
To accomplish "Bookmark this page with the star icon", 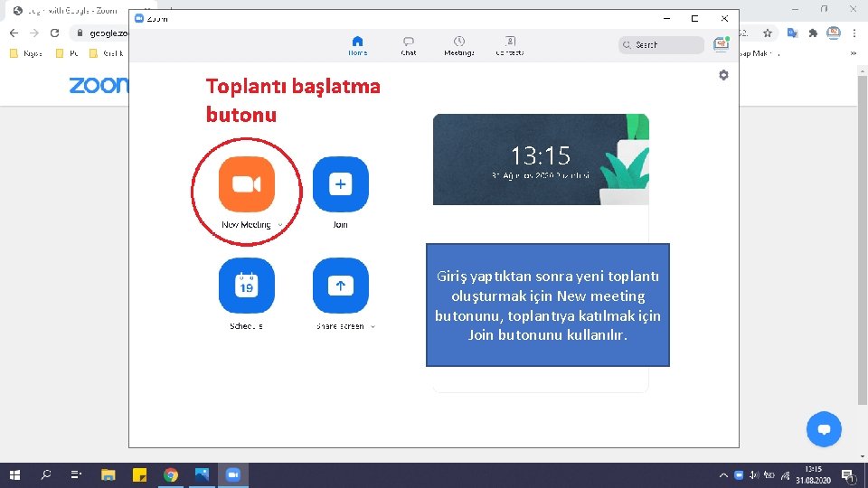I will point(768,33).
